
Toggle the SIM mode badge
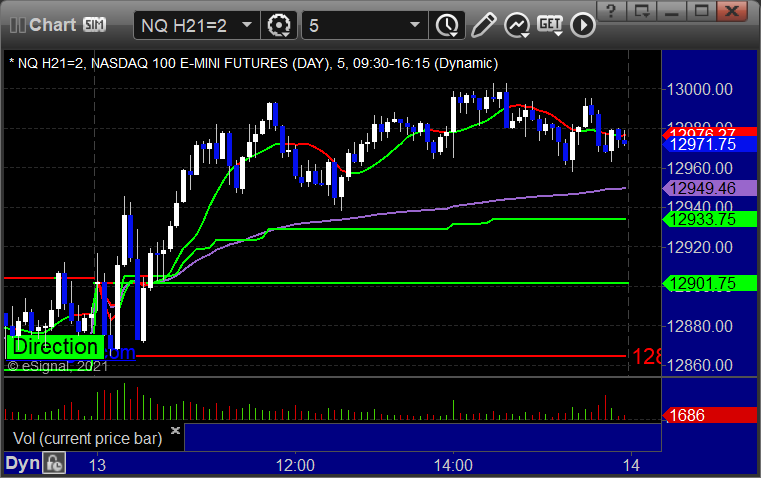pos(94,24)
